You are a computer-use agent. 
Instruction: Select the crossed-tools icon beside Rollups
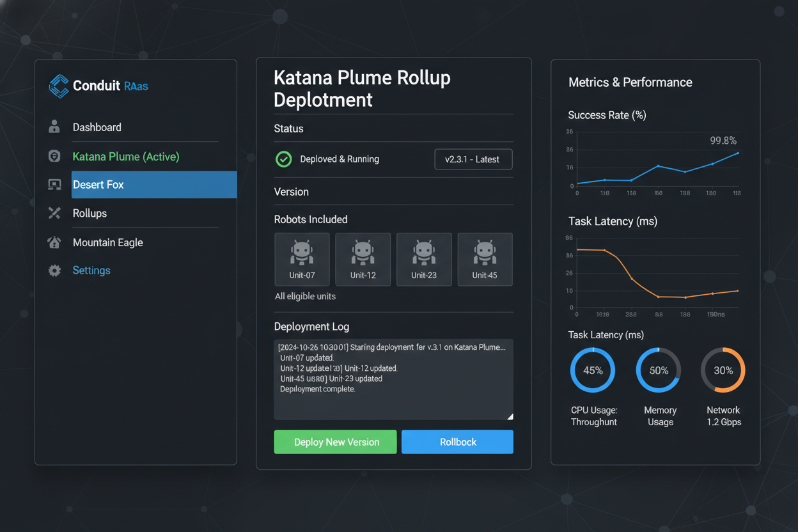54,213
